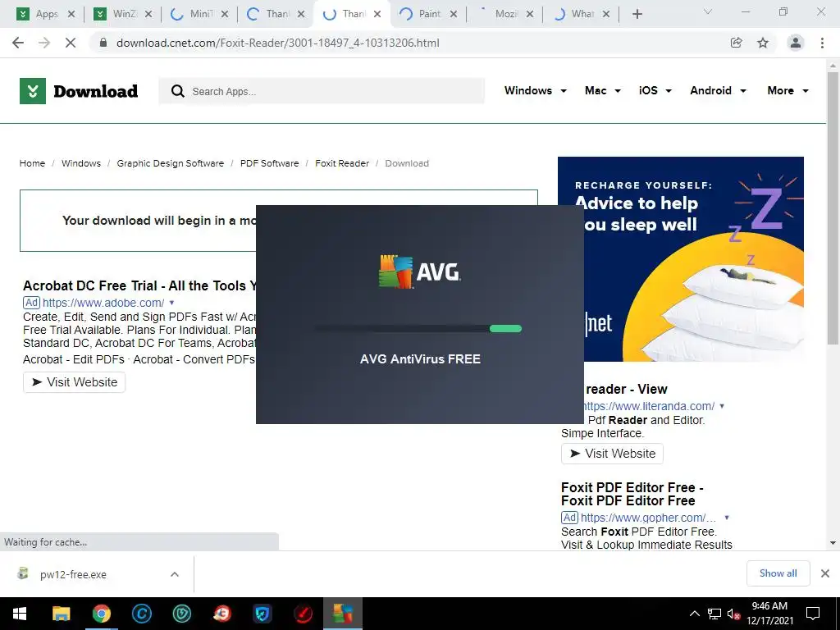The width and height of the screenshot is (840, 630).
Task: Open the adobe.com ad link
Action: [103, 303]
